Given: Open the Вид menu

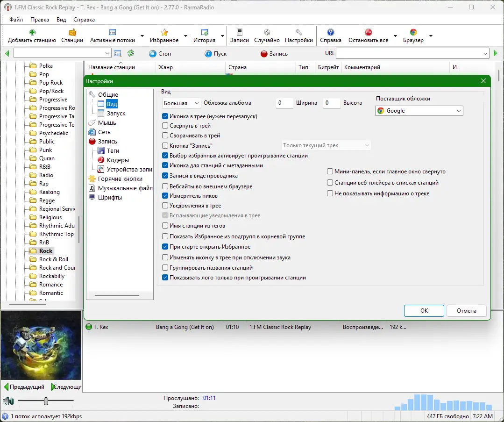Looking at the screenshot, I should tap(61, 20).
